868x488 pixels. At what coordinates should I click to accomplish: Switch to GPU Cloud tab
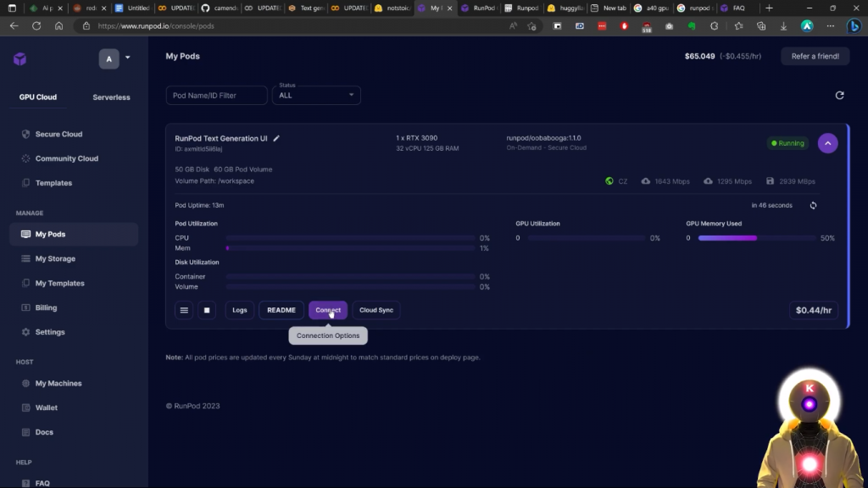point(37,97)
